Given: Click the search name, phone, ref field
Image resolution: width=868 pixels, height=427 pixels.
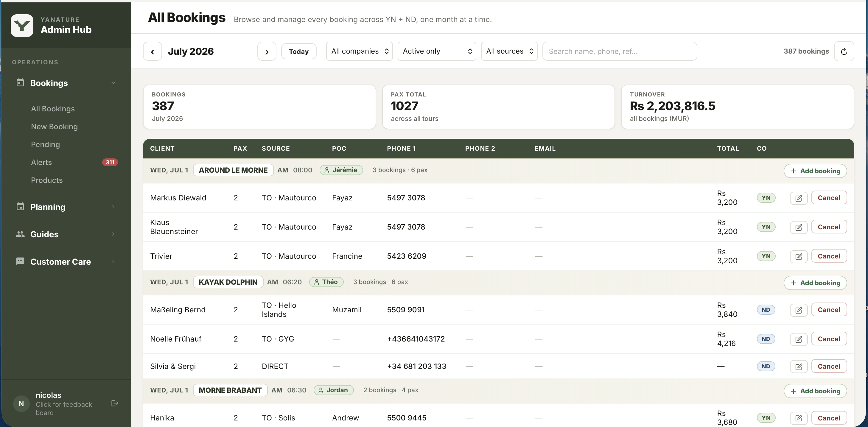Looking at the screenshot, I should 619,51.
